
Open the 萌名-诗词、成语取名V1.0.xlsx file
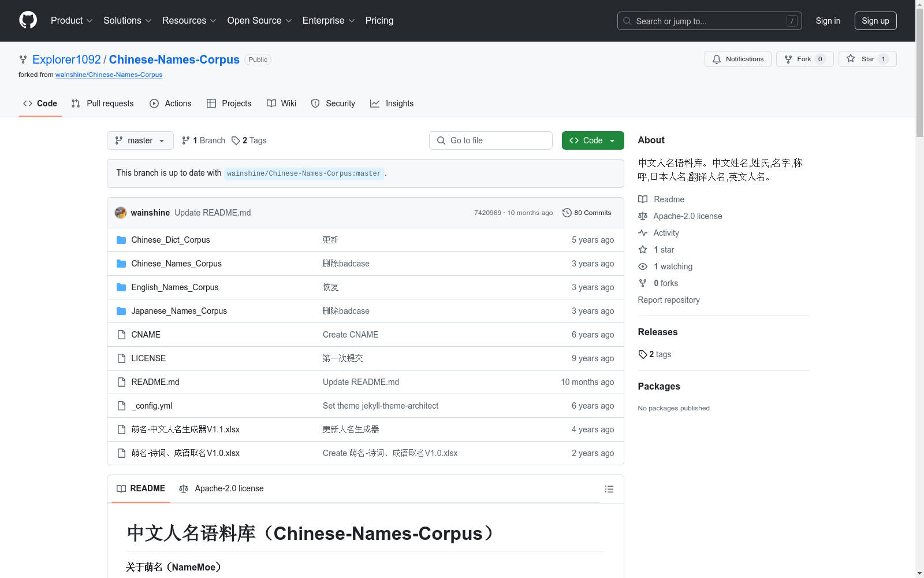click(x=185, y=453)
